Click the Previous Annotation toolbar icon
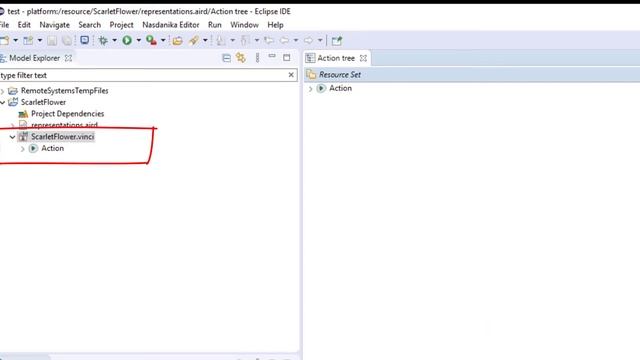This screenshot has width=640, height=360. pos(245,40)
